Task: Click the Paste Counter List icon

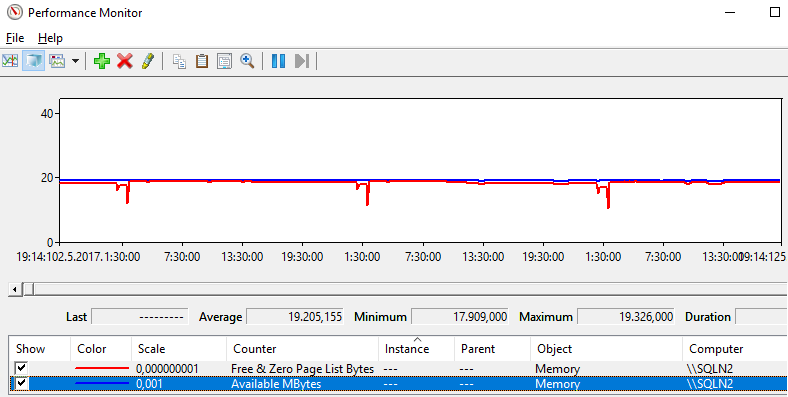Action: [202, 61]
